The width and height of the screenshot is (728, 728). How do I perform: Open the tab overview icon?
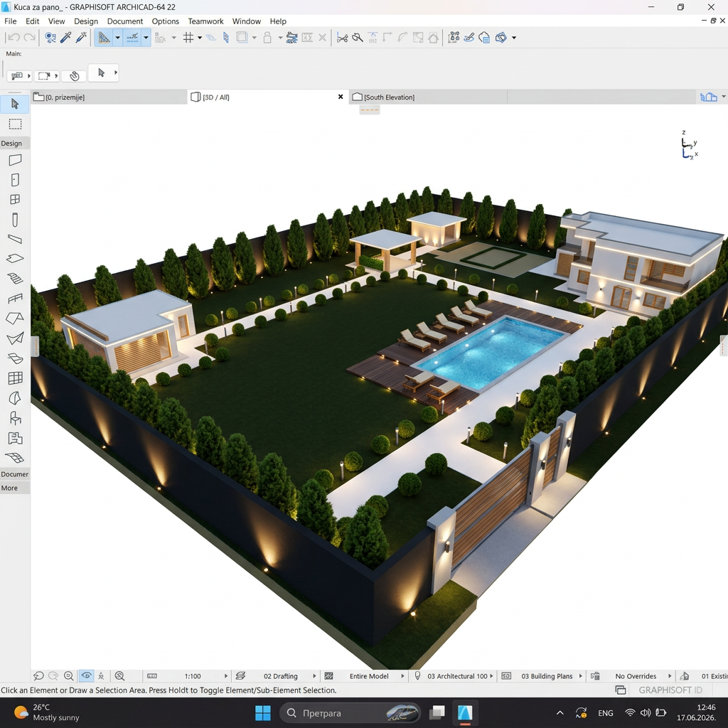click(709, 97)
